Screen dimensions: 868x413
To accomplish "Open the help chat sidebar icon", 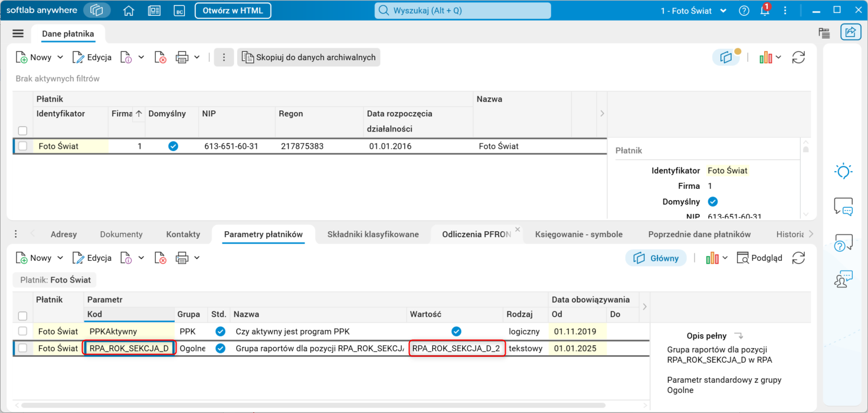I will pos(843,242).
